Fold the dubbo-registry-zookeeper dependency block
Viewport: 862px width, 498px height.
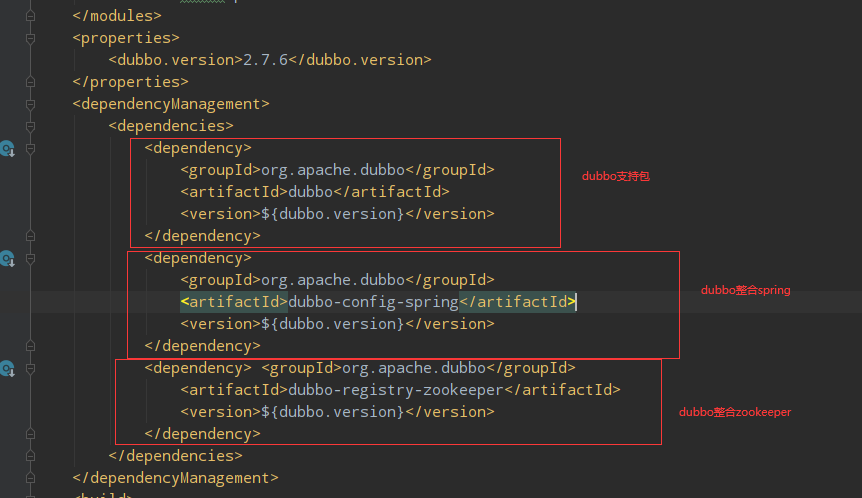[x=31, y=368]
